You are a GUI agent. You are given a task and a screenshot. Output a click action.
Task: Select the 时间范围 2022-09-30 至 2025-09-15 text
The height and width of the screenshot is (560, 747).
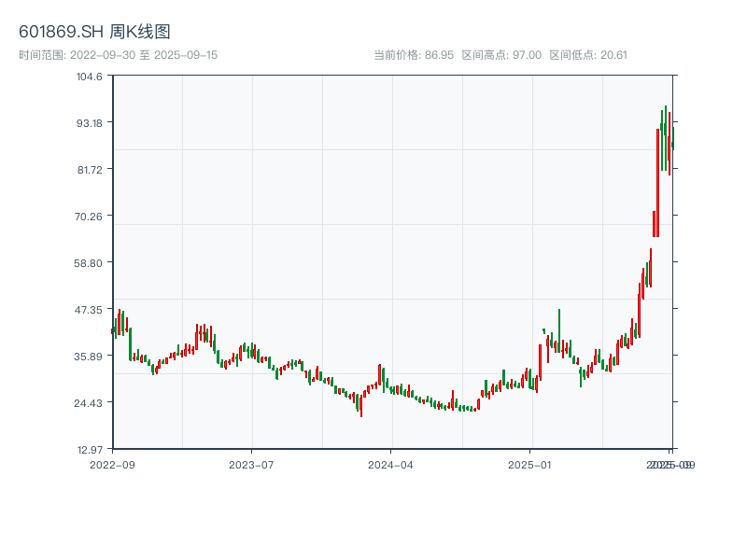tap(119, 55)
